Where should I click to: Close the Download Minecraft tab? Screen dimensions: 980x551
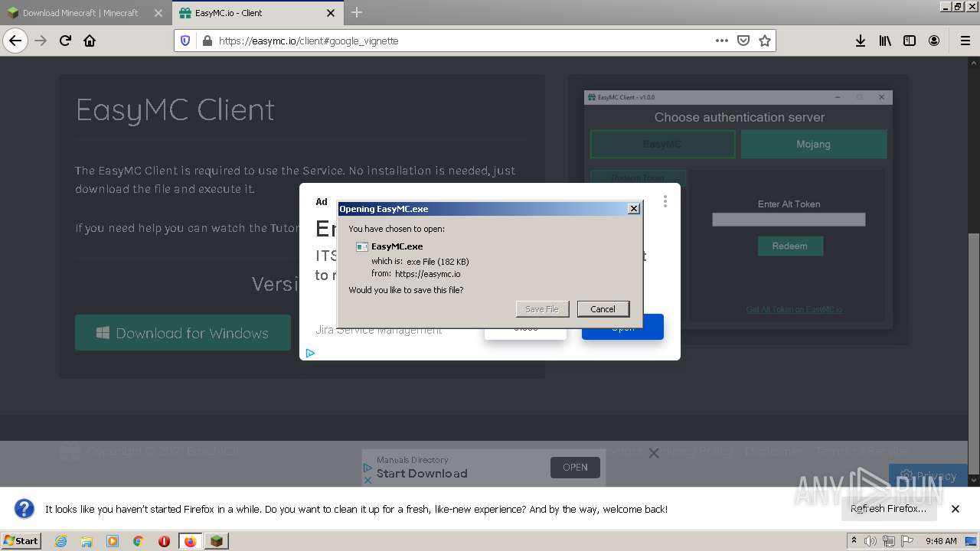click(x=158, y=13)
